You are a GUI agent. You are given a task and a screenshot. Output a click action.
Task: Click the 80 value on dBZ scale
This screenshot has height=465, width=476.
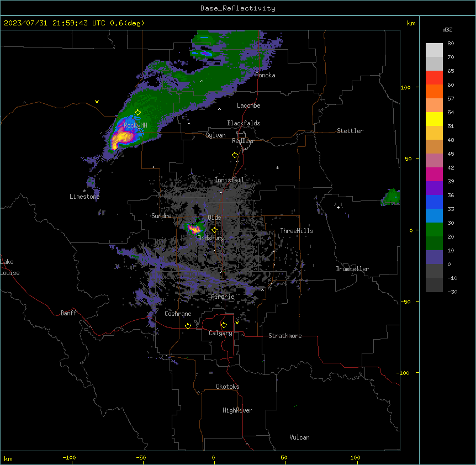point(451,44)
